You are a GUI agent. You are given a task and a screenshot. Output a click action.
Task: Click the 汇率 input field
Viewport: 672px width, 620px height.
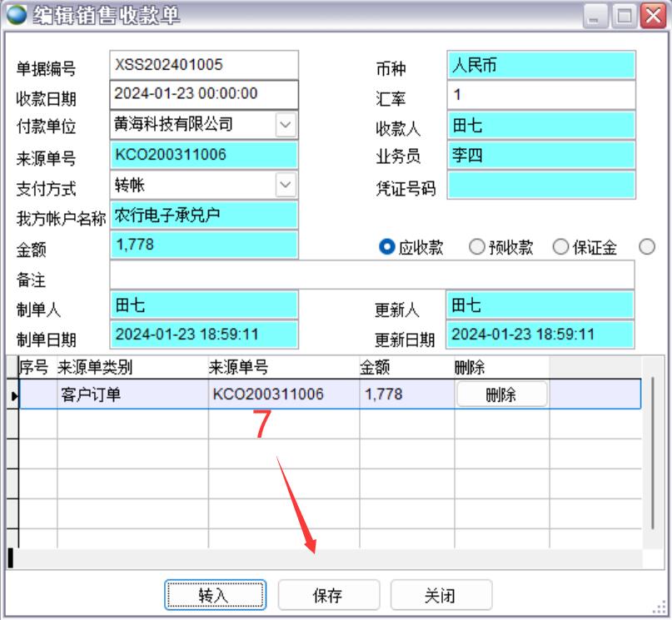541,94
